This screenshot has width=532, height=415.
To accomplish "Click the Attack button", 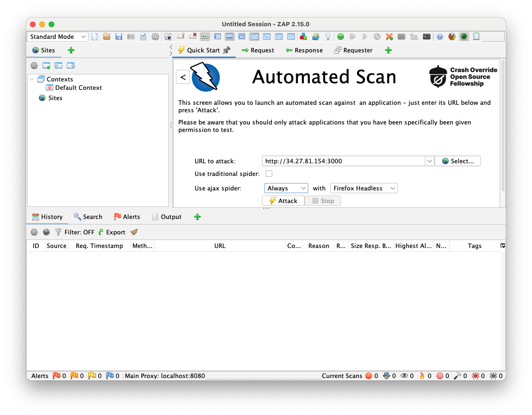I will [283, 201].
